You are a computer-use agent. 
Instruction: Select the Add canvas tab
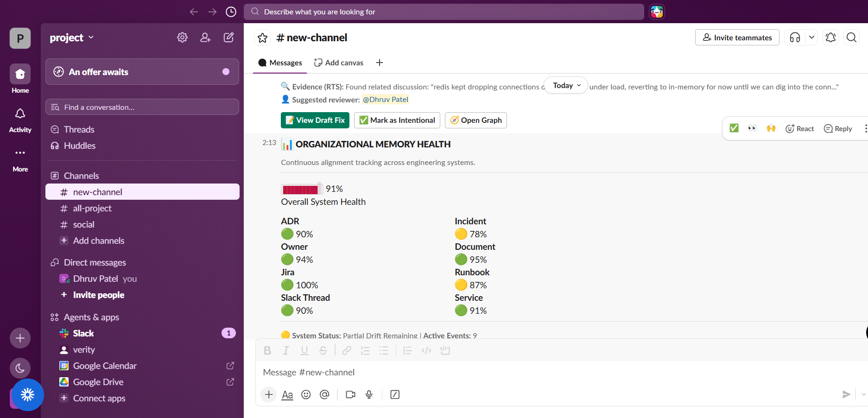click(339, 63)
